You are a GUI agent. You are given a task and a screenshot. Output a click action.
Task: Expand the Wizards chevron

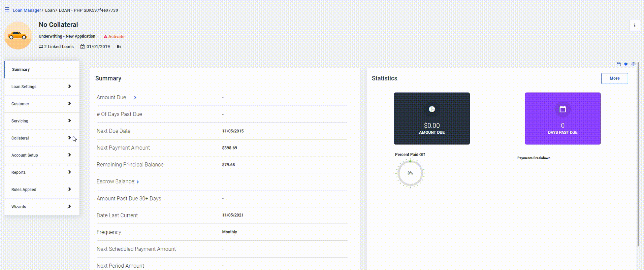(69, 207)
